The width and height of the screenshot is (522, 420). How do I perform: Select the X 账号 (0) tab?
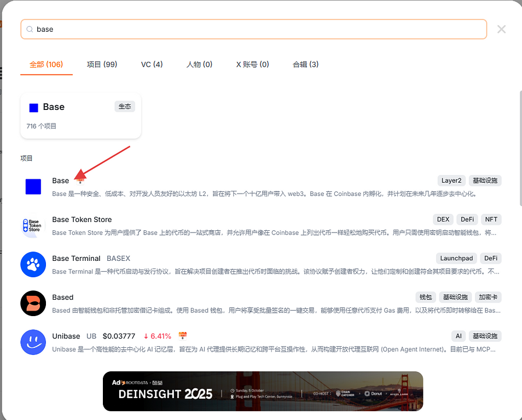(x=252, y=65)
